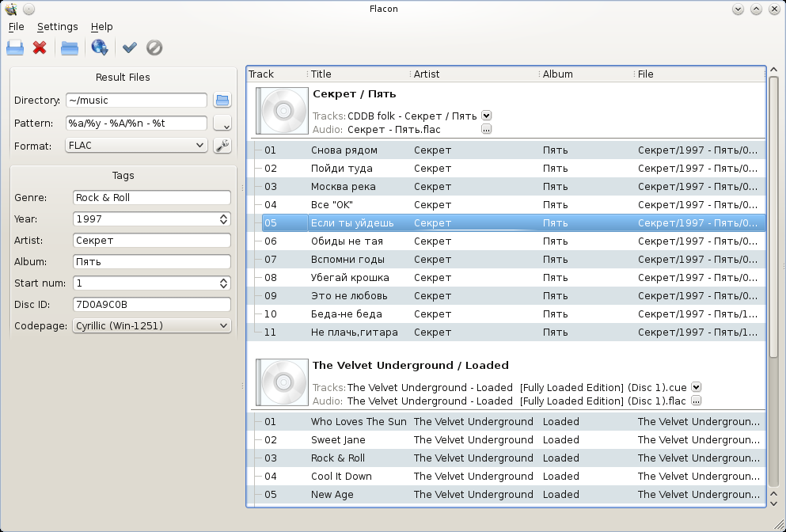Click the Pattern input field

[136, 123]
